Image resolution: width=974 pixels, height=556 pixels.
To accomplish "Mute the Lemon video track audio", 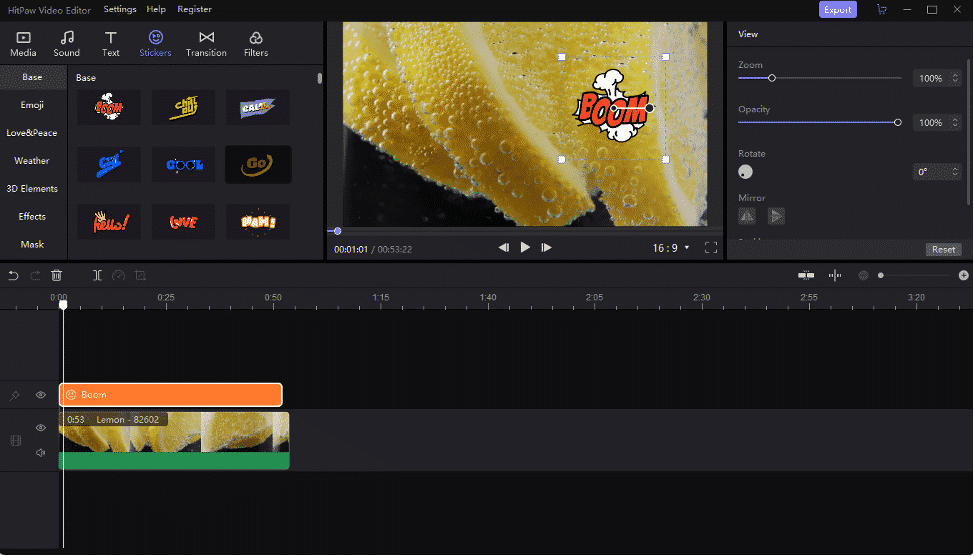I will 41,453.
